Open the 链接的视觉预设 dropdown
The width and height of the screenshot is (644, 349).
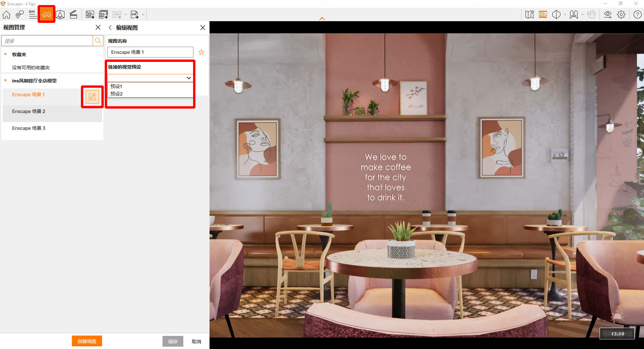[x=150, y=78]
